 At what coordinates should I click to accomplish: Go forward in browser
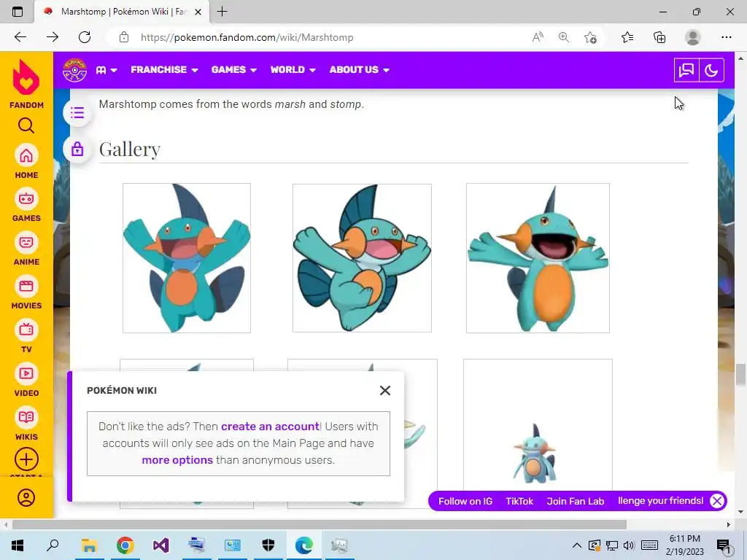click(53, 37)
